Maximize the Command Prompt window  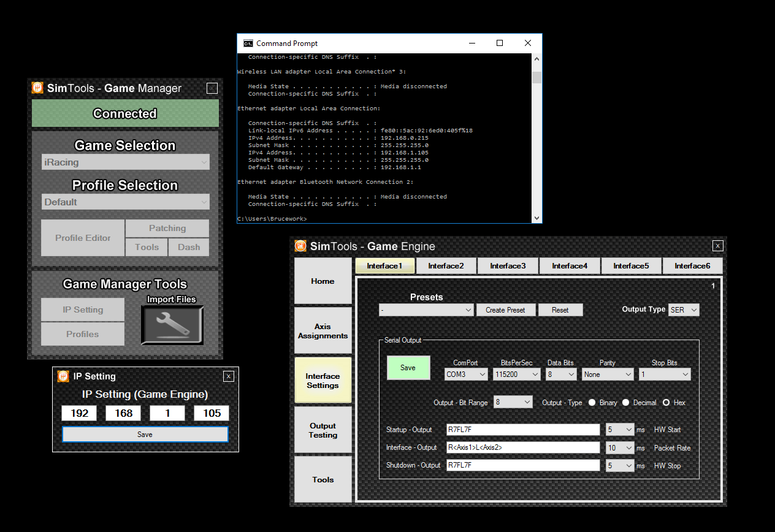point(500,43)
